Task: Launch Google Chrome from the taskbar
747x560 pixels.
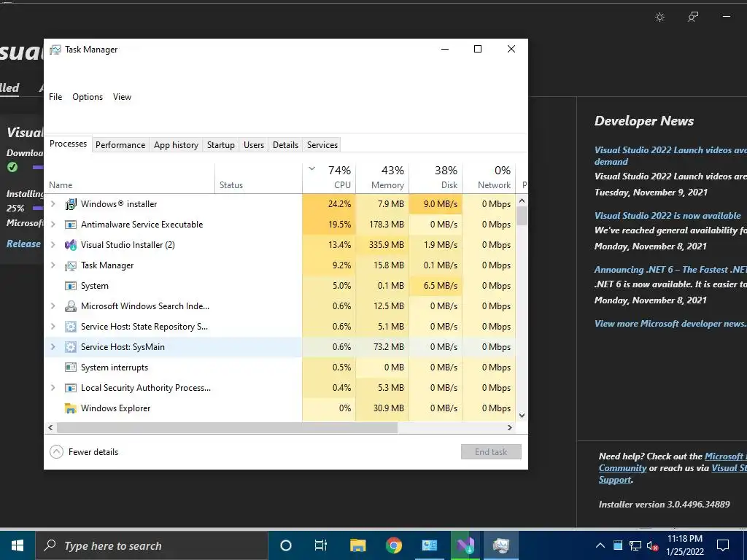Action: [x=393, y=545]
